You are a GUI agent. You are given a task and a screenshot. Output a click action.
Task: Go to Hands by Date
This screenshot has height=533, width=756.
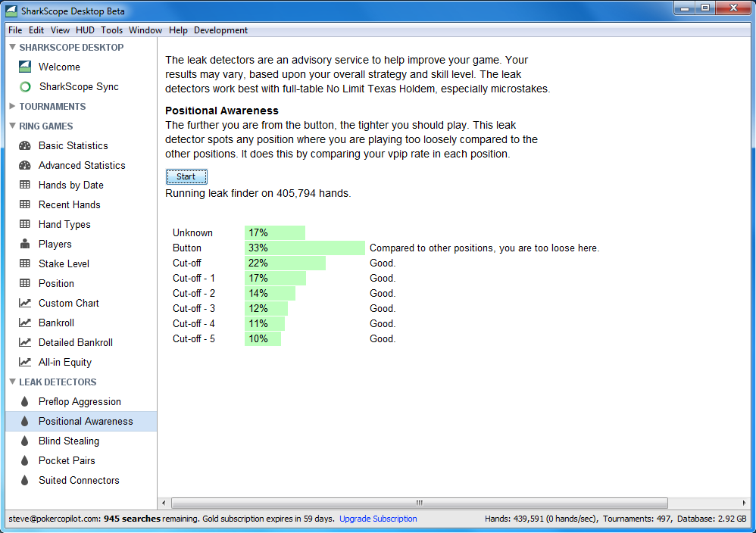[71, 185]
